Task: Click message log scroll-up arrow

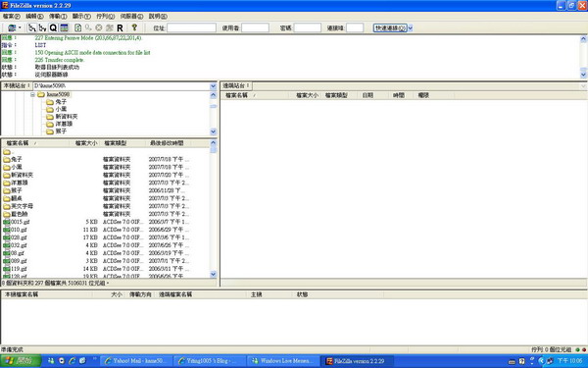Action: (x=583, y=38)
